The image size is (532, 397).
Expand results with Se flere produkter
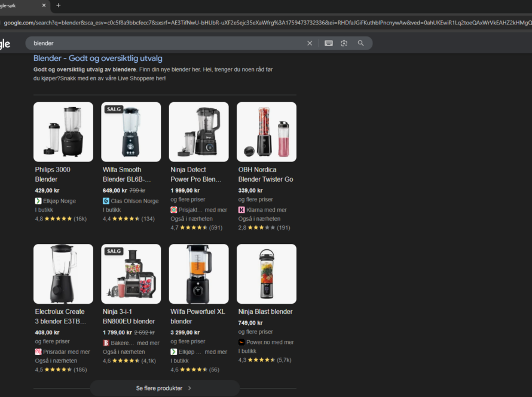pyautogui.click(x=164, y=388)
